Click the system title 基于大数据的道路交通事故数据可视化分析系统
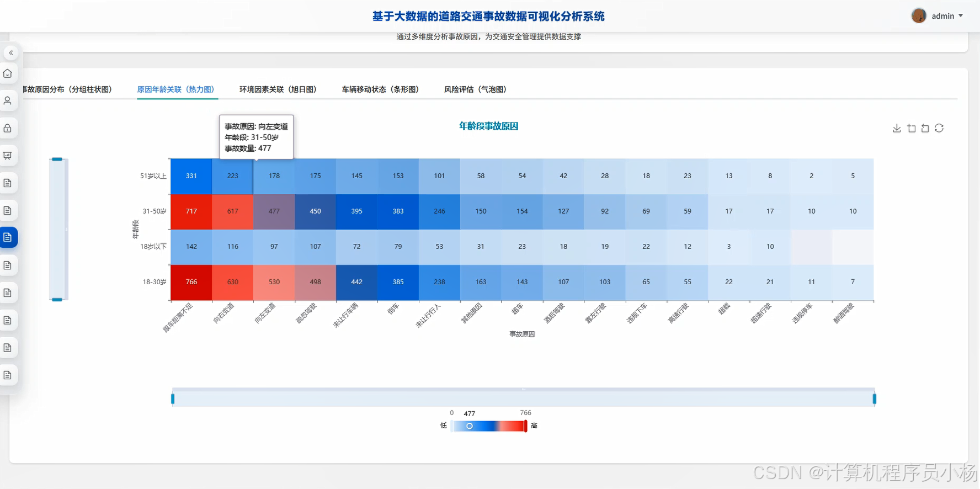Screen dimensions: 980x489 coord(488,17)
